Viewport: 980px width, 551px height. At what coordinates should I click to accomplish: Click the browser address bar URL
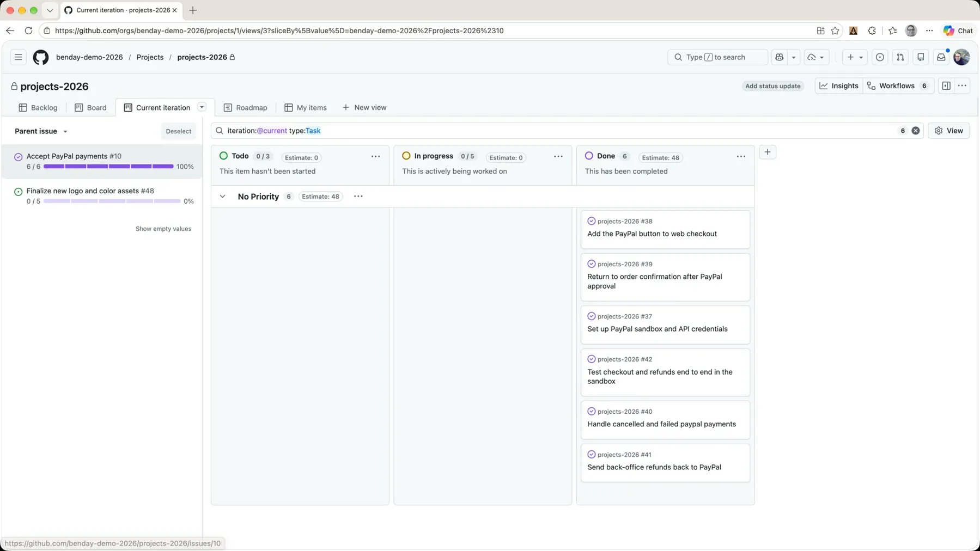(279, 30)
